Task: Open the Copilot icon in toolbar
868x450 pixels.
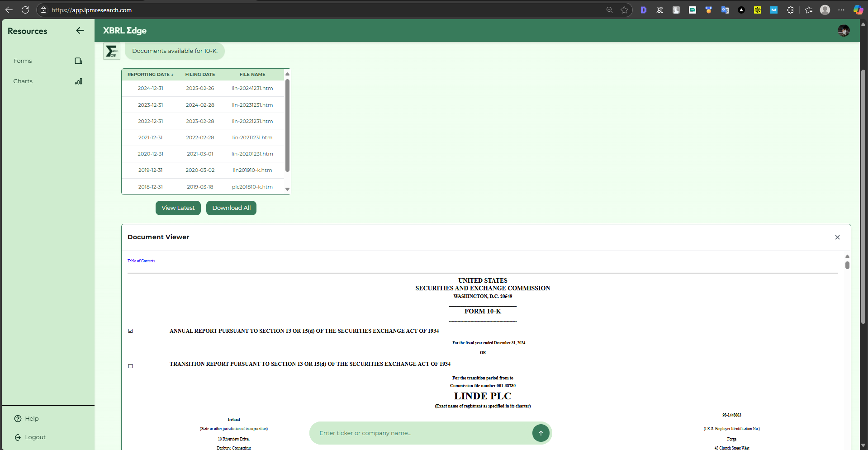Action: point(858,10)
